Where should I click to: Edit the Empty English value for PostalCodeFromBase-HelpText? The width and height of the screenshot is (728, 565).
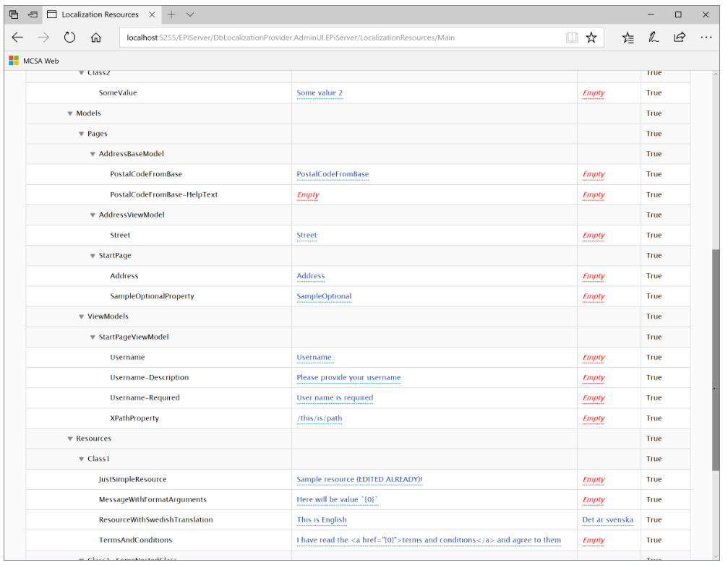click(308, 195)
